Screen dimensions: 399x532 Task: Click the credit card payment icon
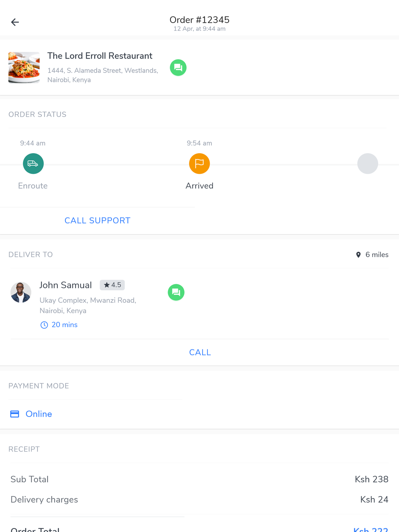[x=15, y=414]
